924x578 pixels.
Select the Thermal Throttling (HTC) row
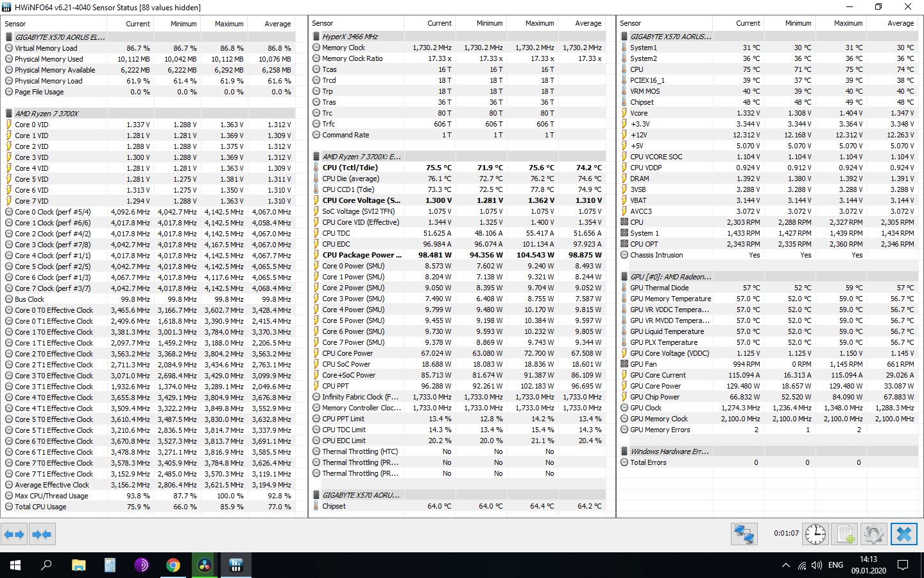point(458,451)
